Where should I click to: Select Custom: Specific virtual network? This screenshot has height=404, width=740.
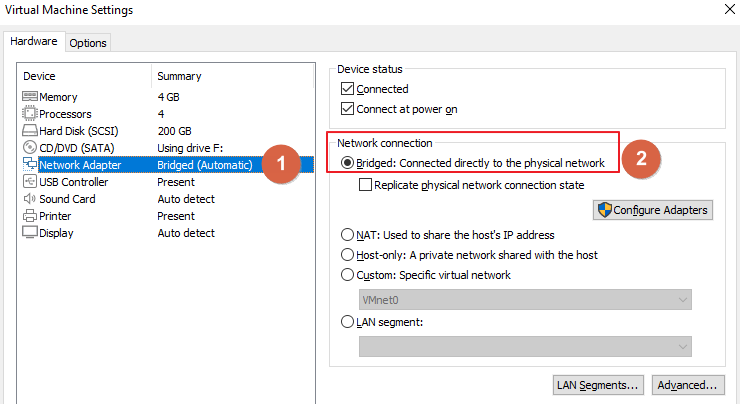click(x=347, y=275)
